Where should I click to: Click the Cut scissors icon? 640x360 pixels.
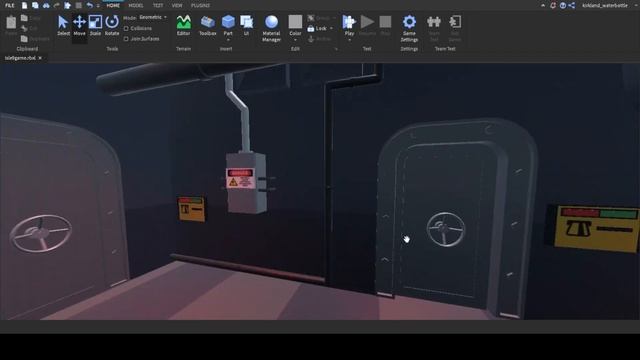pos(24,28)
